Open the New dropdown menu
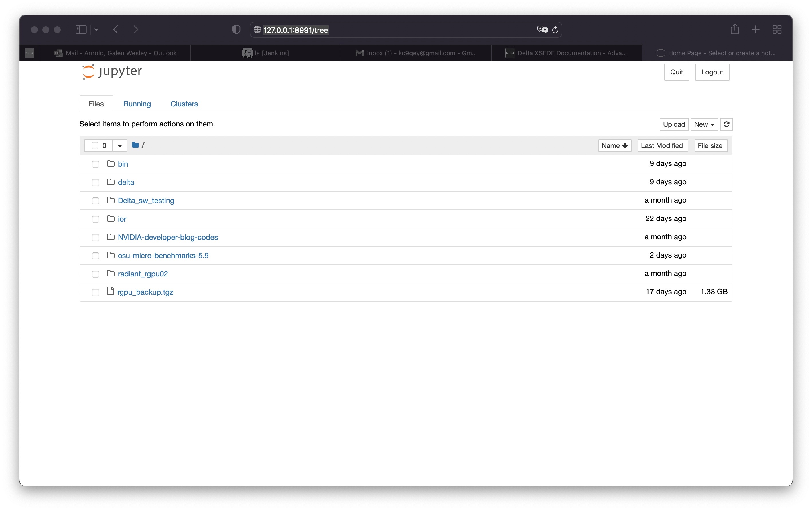This screenshot has height=510, width=812. click(704, 124)
